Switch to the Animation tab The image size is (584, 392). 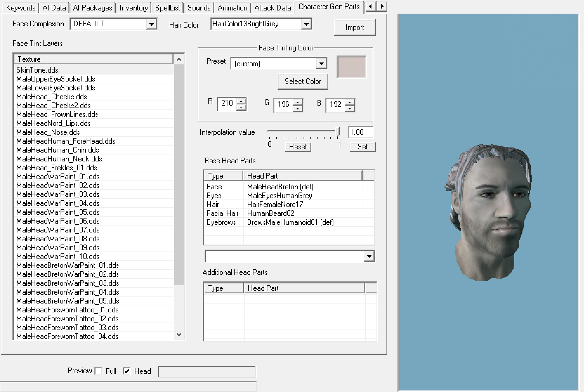[232, 8]
